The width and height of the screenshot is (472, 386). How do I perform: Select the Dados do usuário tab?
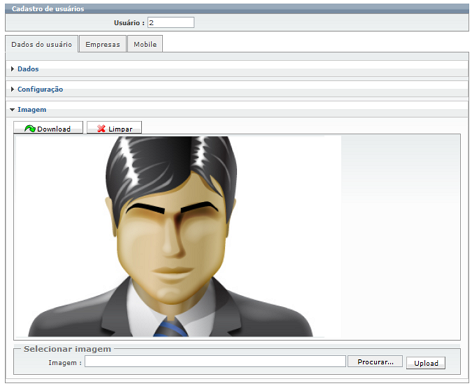42,44
